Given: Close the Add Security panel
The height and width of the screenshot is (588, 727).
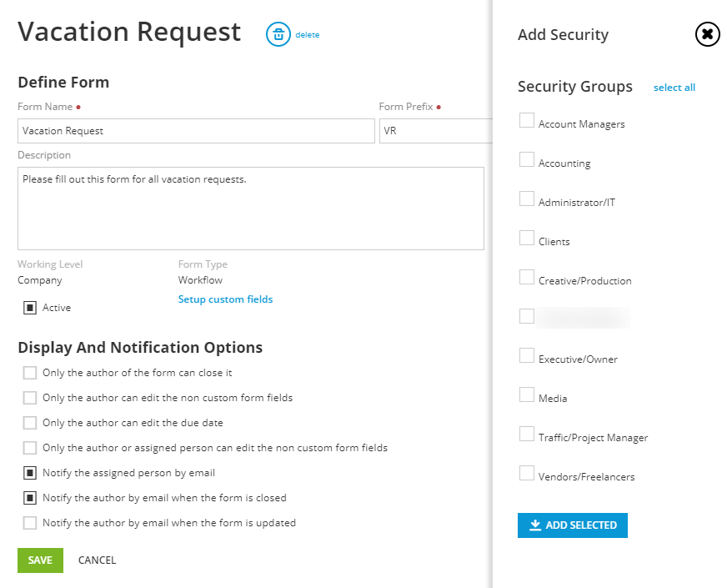Looking at the screenshot, I should pos(707,34).
